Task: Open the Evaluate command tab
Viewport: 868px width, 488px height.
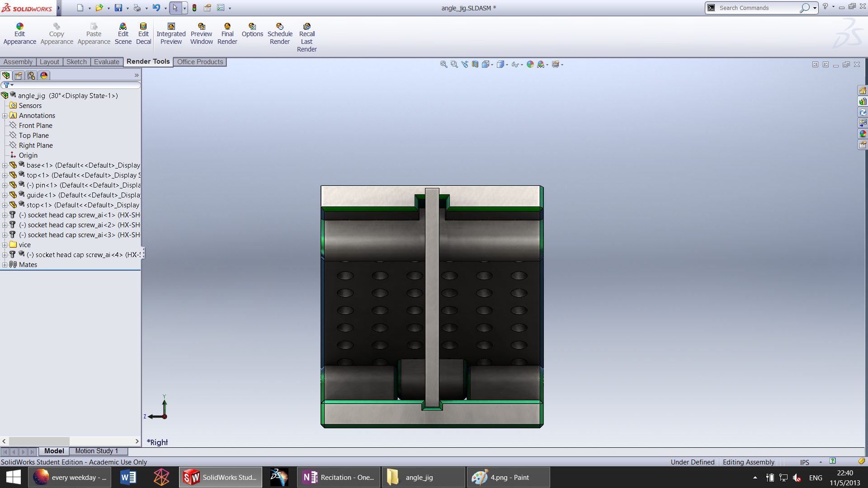Action: click(107, 62)
